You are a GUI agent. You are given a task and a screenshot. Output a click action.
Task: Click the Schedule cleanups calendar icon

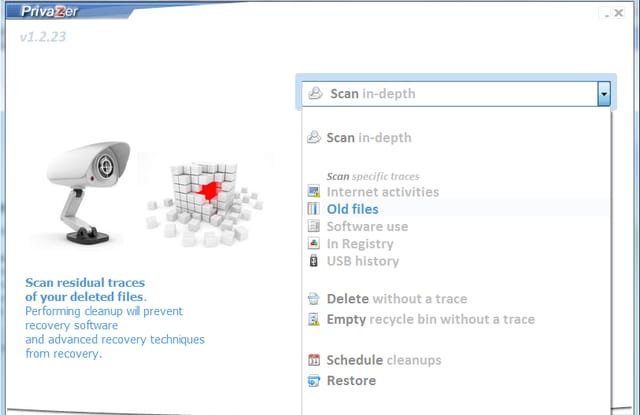[313, 360]
